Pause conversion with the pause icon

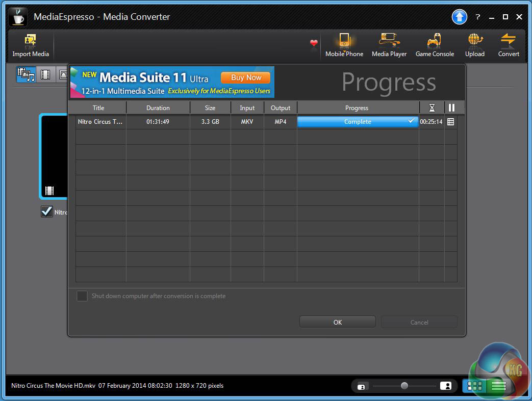coord(451,108)
